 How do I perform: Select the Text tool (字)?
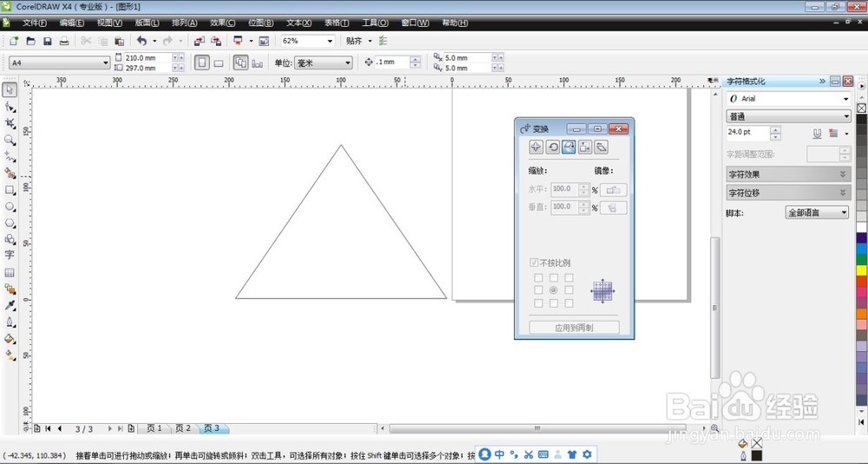coord(10,255)
